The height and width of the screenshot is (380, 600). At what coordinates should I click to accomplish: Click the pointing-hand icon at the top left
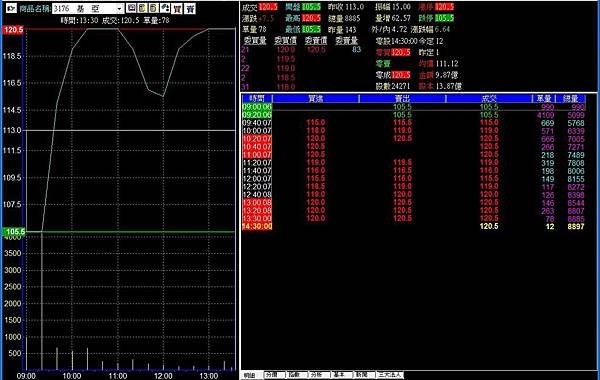coord(11,8)
